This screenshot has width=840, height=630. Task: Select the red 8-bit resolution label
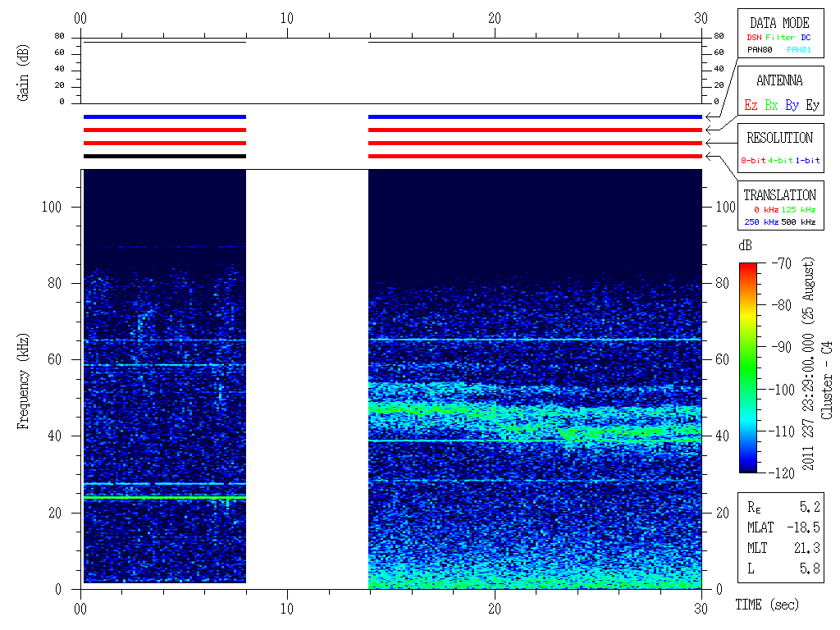pyautogui.click(x=753, y=161)
